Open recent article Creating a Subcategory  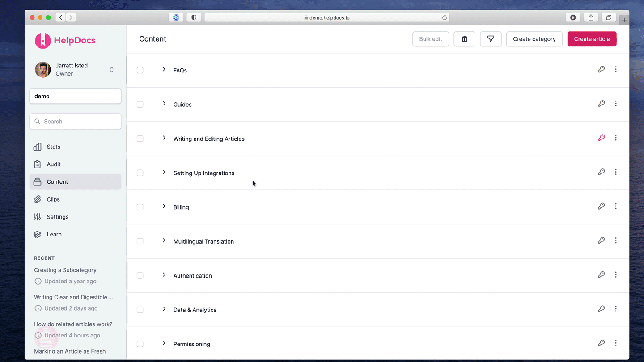[65, 270]
